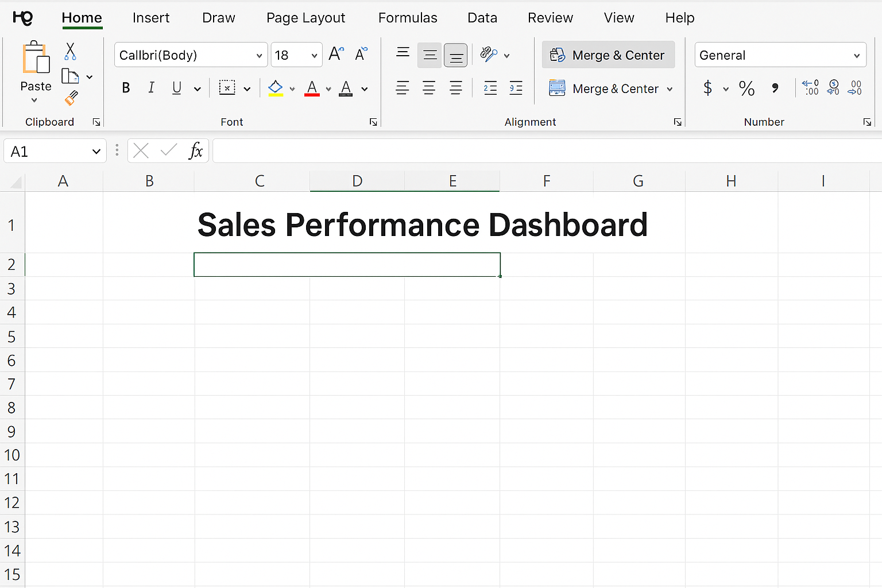The image size is (882, 588).
Task: Apply the yellow fill color
Action: (x=276, y=88)
